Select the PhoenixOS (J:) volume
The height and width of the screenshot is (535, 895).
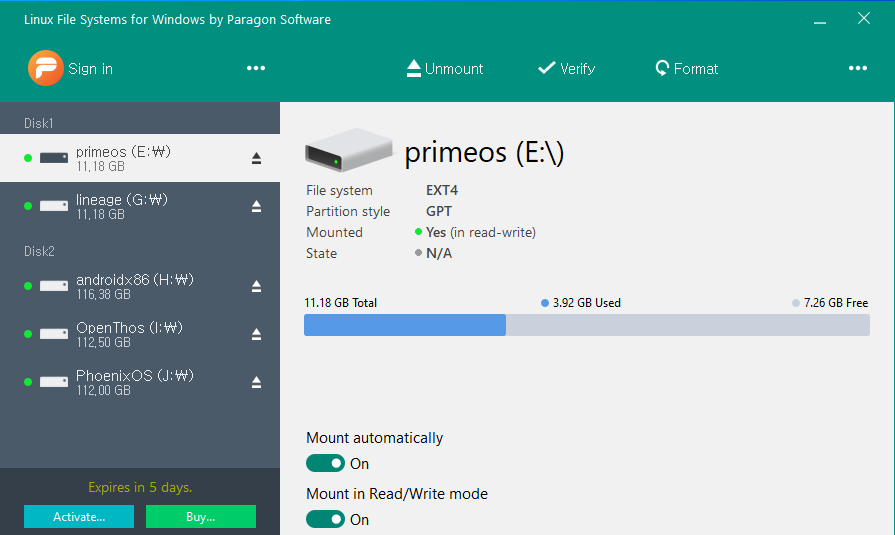click(x=140, y=382)
